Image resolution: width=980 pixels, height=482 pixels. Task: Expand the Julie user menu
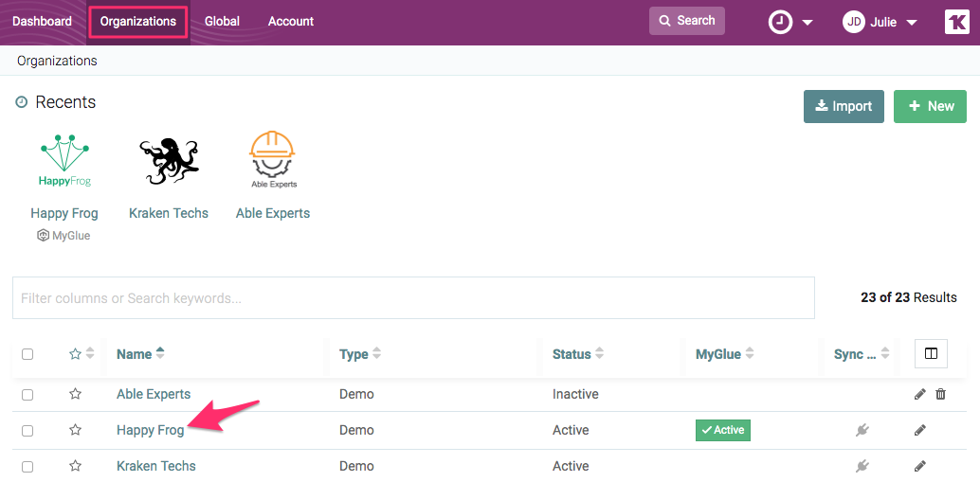[x=880, y=22]
